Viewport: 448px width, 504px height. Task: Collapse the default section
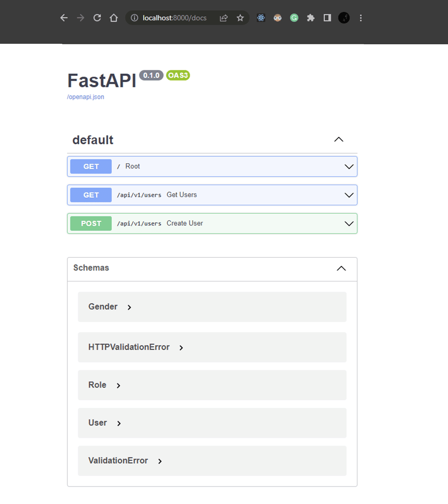[338, 140]
